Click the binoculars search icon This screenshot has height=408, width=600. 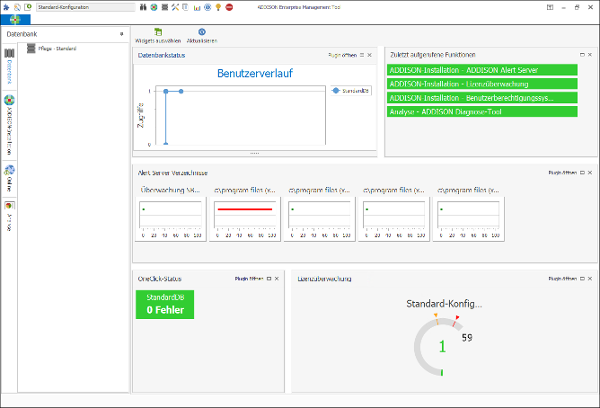coord(143,7)
